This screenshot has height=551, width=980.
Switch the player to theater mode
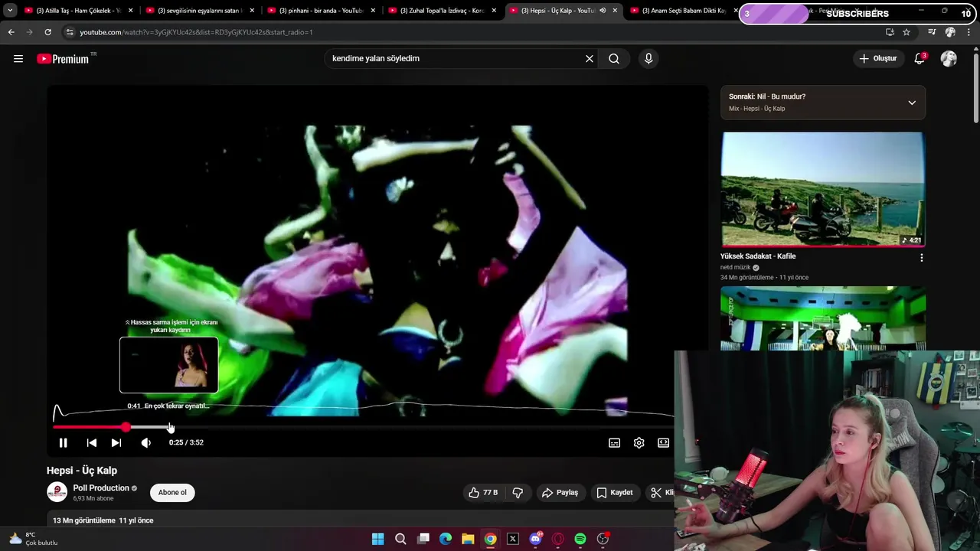click(x=663, y=442)
